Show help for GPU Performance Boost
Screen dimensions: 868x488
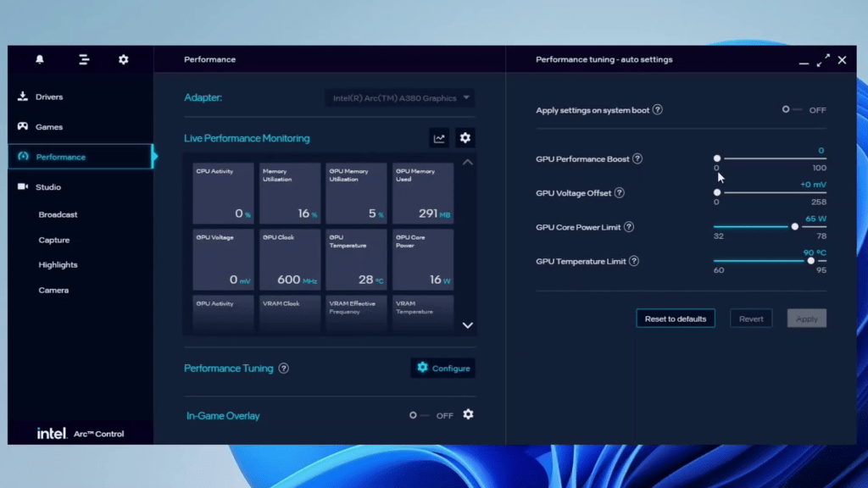coord(637,158)
